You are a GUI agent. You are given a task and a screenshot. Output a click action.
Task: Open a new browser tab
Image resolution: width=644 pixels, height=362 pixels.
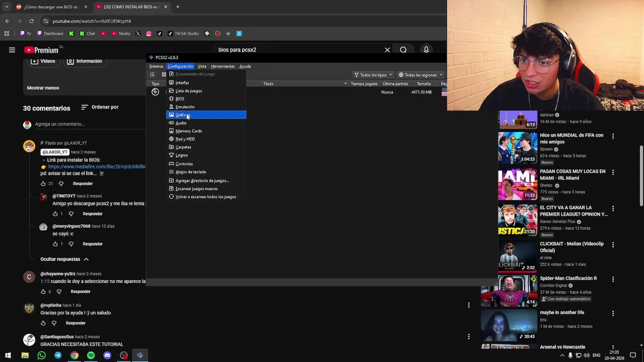point(178,7)
